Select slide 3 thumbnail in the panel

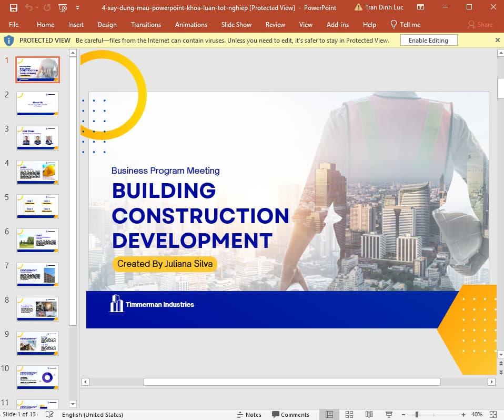pyautogui.click(x=37, y=137)
